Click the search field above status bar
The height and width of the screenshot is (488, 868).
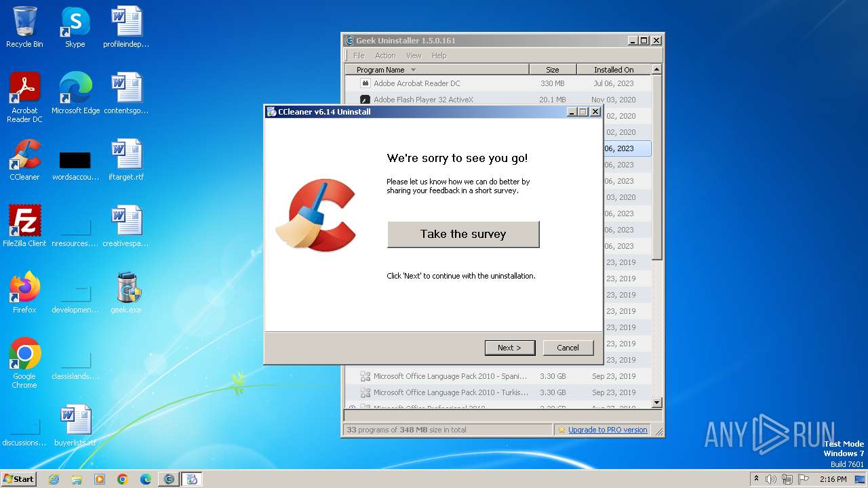pyautogui.click(x=502, y=415)
